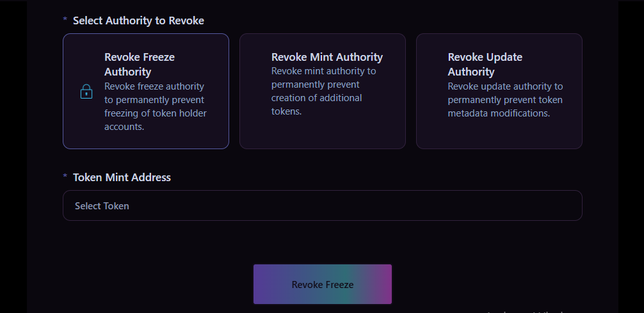
Task: Click the required asterisk beside Token Mint Address
Action: [x=65, y=177]
